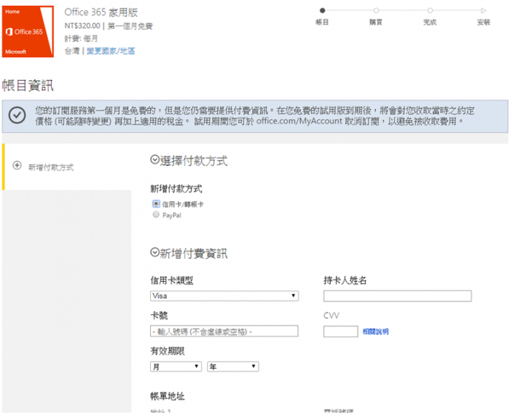Click the 帳目 progress step dot
Image resolution: width=532 pixels, height=414 pixels.
322,10
